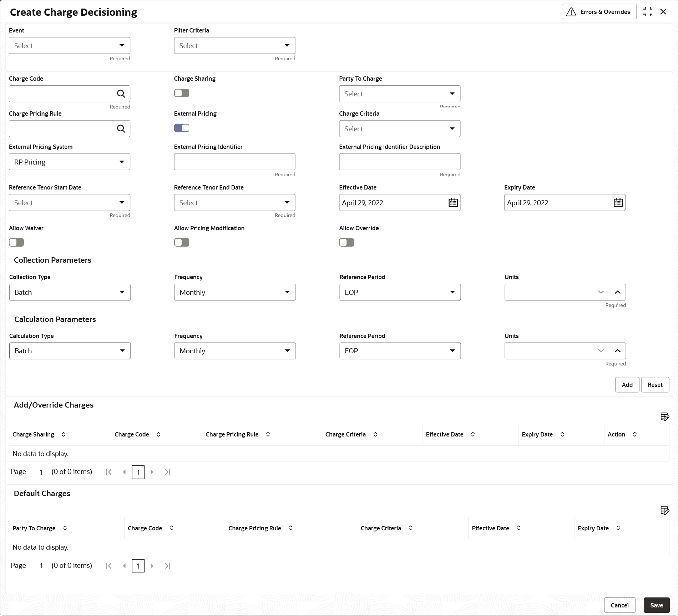Click Add/Override Charges table edit icon
Viewport: 678px width, 616px height.
(x=664, y=417)
